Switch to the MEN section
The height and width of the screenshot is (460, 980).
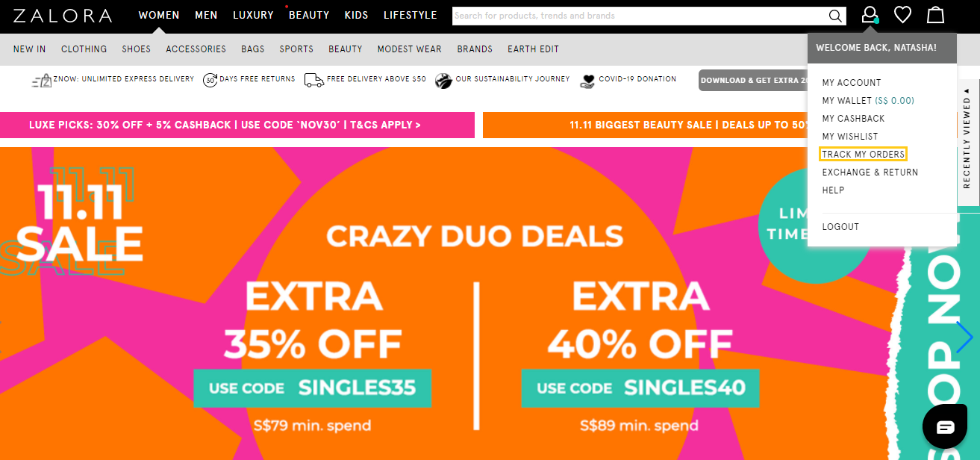click(x=206, y=15)
